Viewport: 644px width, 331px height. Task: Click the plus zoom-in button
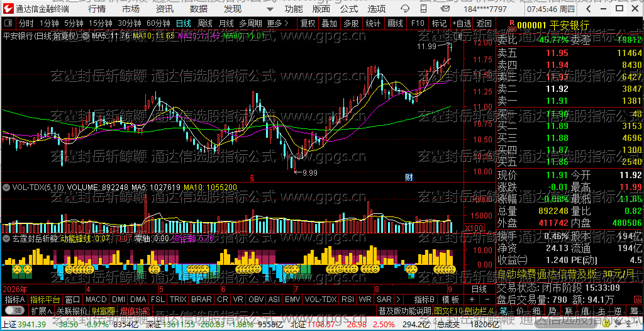[472, 299]
